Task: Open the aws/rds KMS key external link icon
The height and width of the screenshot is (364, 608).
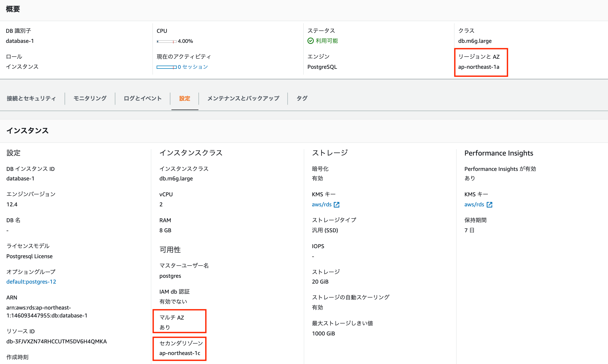Action: coord(336,204)
